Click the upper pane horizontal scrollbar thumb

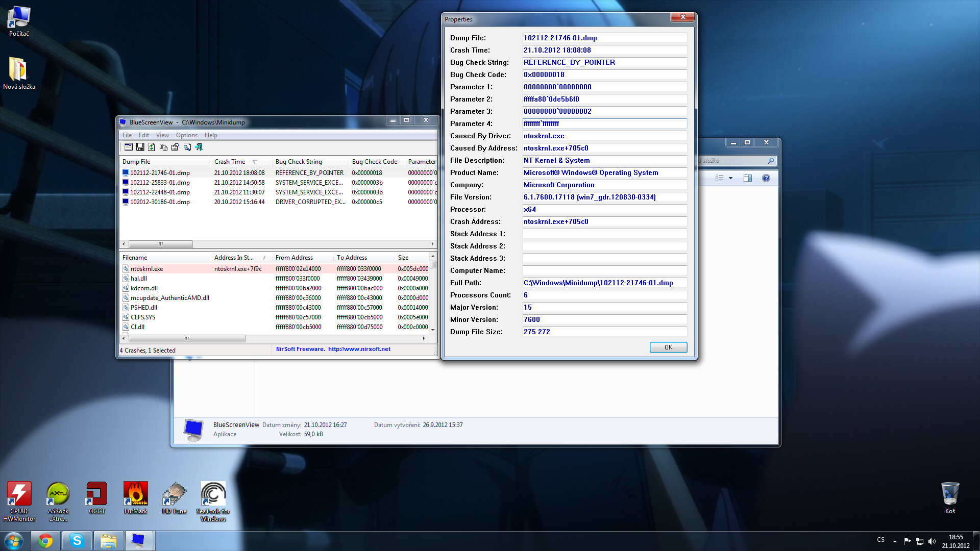pos(160,244)
